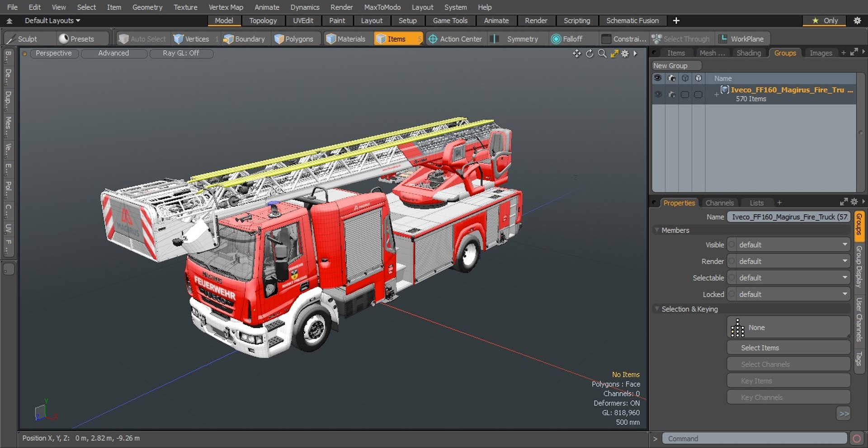
Task: Open the viewport settings gear
Action: pos(625,54)
